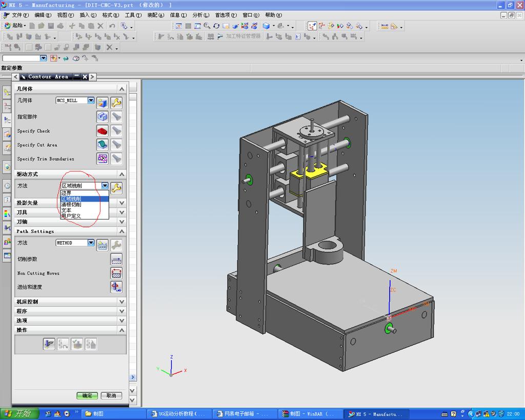The width and height of the screenshot is (525, 420).
Task: Collapse the Path Settings section
Action: [x=122, y=231]
